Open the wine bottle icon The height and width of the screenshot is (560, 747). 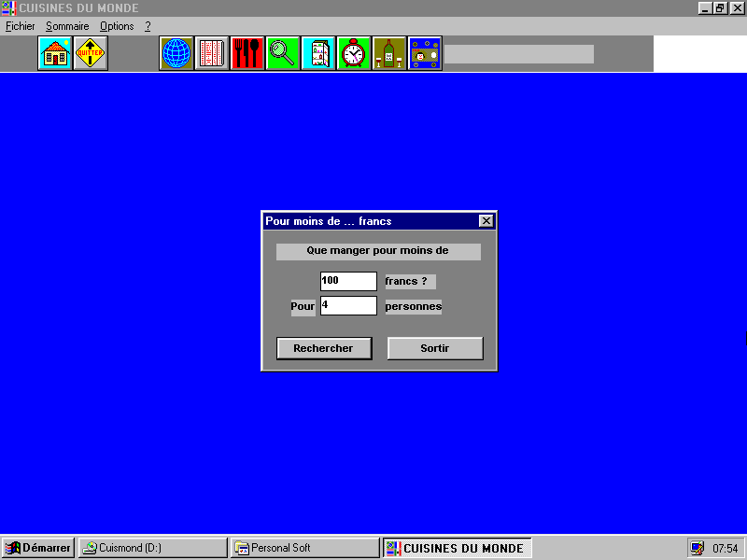pos(389,53)
